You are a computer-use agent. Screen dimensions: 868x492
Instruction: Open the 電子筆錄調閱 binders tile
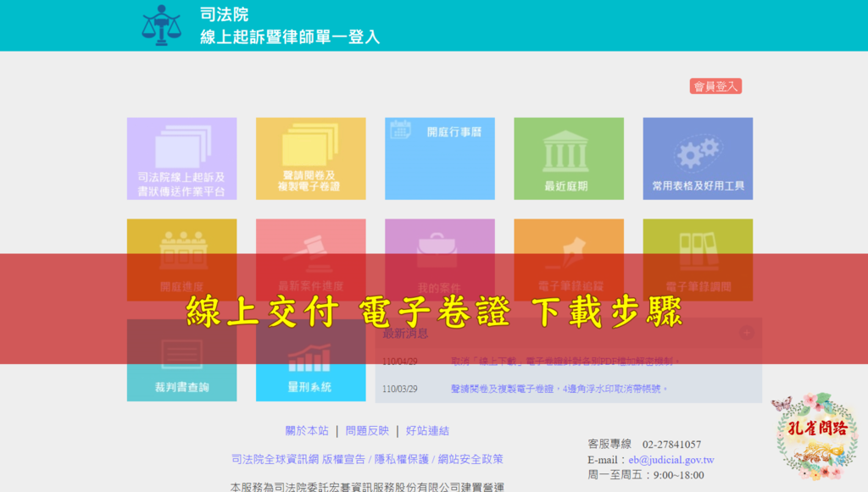(698, 260)
